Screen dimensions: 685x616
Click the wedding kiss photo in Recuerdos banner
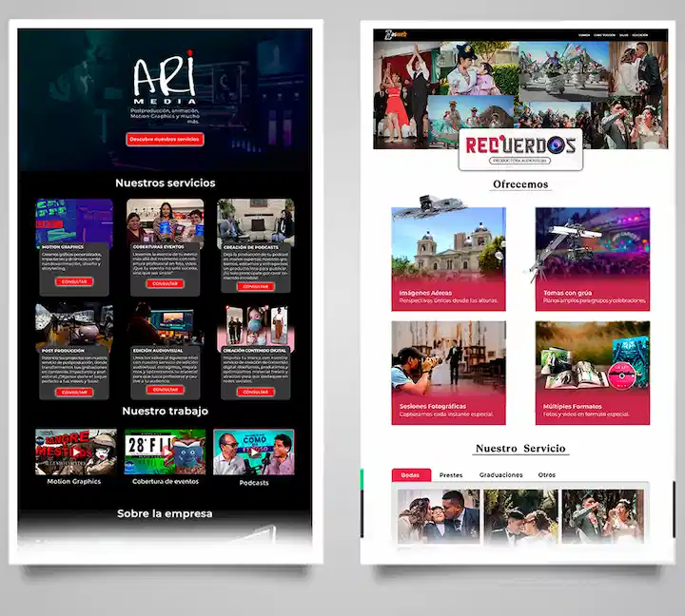(638, 69)
